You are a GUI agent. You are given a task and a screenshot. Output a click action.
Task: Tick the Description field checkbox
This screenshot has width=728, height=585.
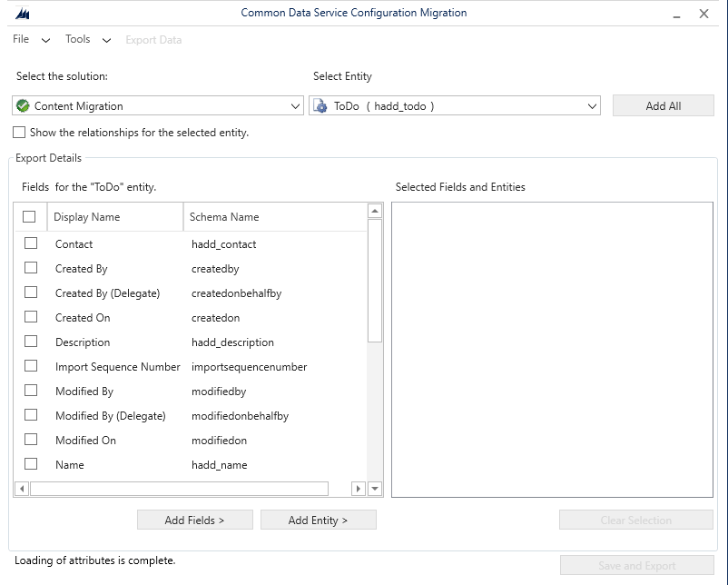[31, 342]
